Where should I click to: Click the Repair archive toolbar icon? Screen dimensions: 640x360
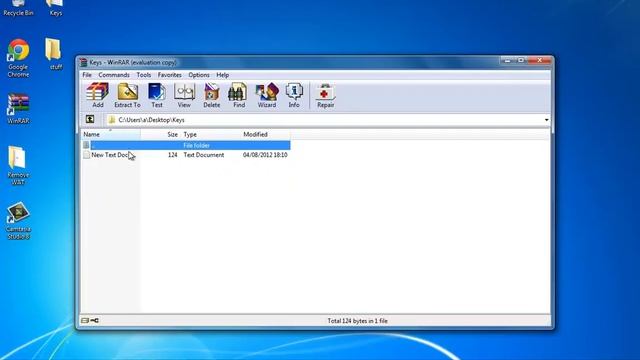[x=325, y=95]
